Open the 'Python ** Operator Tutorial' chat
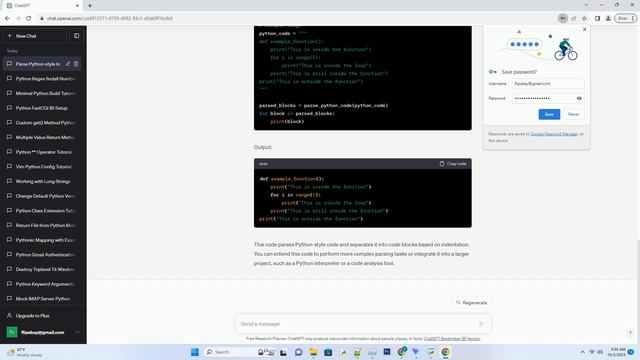 [42, 152]
